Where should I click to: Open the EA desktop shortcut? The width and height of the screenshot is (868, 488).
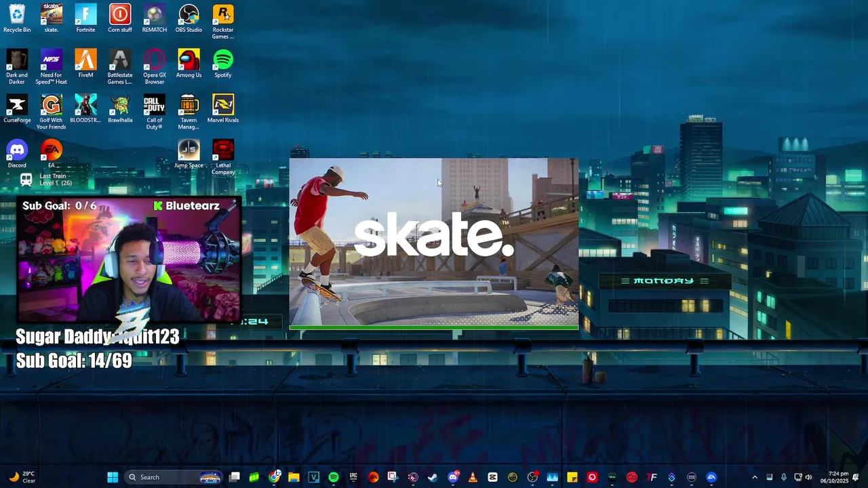point(52,154)
